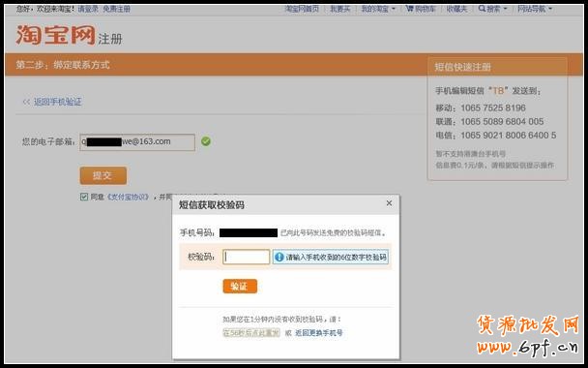Open 收藏夹 in the top menu
This screenshot has width=588, height=368.
(456, 9)
